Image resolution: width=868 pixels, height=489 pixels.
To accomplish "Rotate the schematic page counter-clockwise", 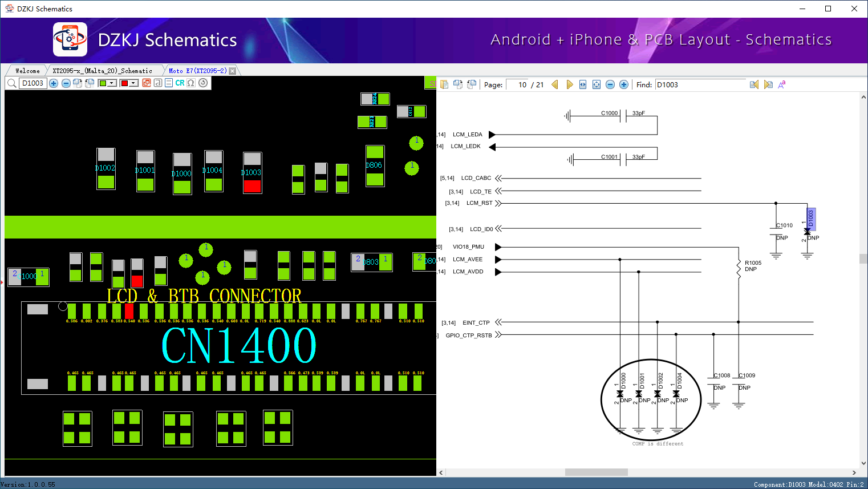I will click(x=472, y=84).
